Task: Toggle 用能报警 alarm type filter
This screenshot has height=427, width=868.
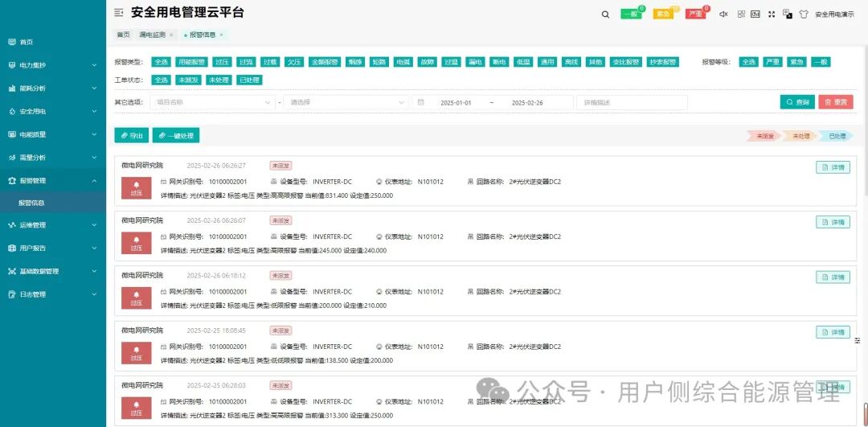Action: [191, 62]
